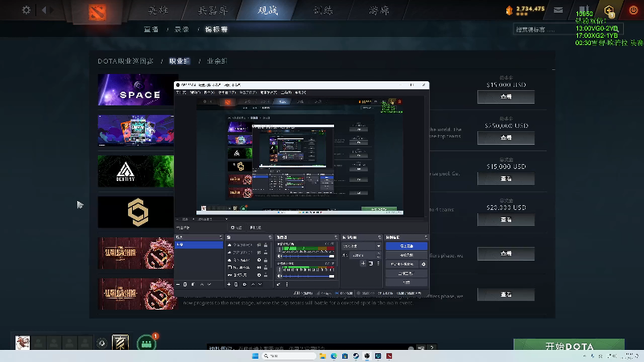
Task: Move source up in OBS Sources toolbar
Action: [253, 285]
